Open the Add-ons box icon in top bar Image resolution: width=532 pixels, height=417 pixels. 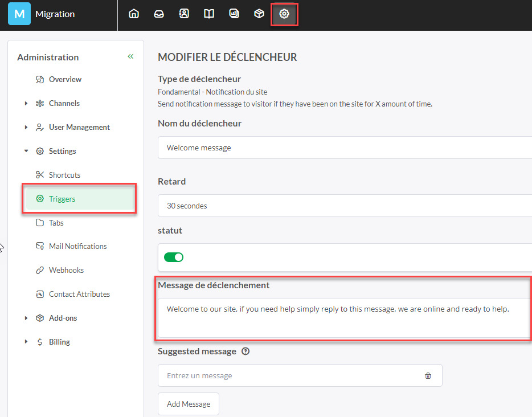[x=259, y=14]
